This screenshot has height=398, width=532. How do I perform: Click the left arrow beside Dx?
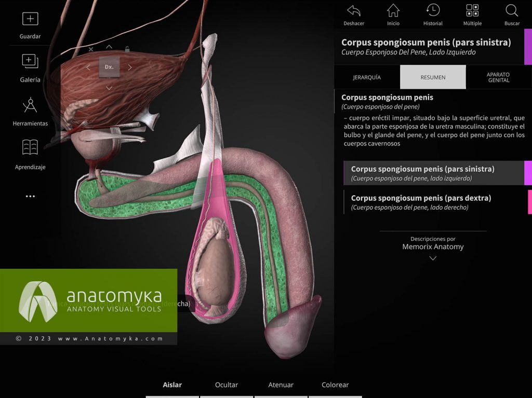(88, 67)
